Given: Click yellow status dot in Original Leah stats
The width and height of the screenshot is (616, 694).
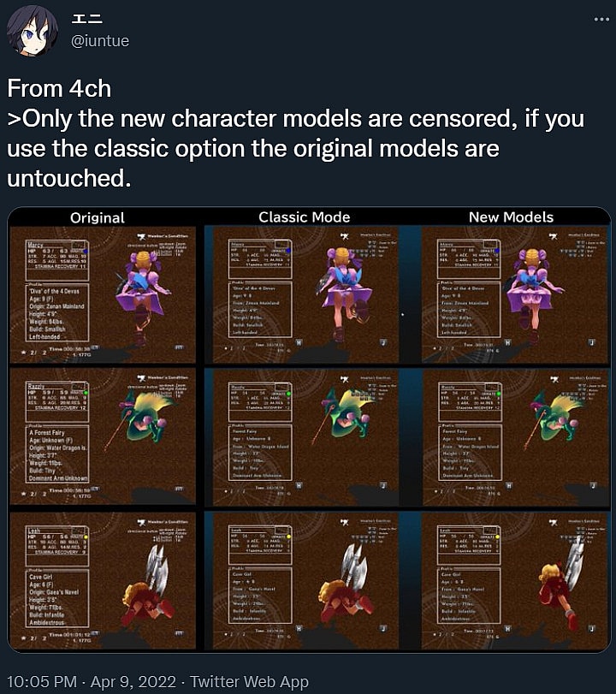Looking at the screenshot, I should pyautogui.click(x=86, y=537).
